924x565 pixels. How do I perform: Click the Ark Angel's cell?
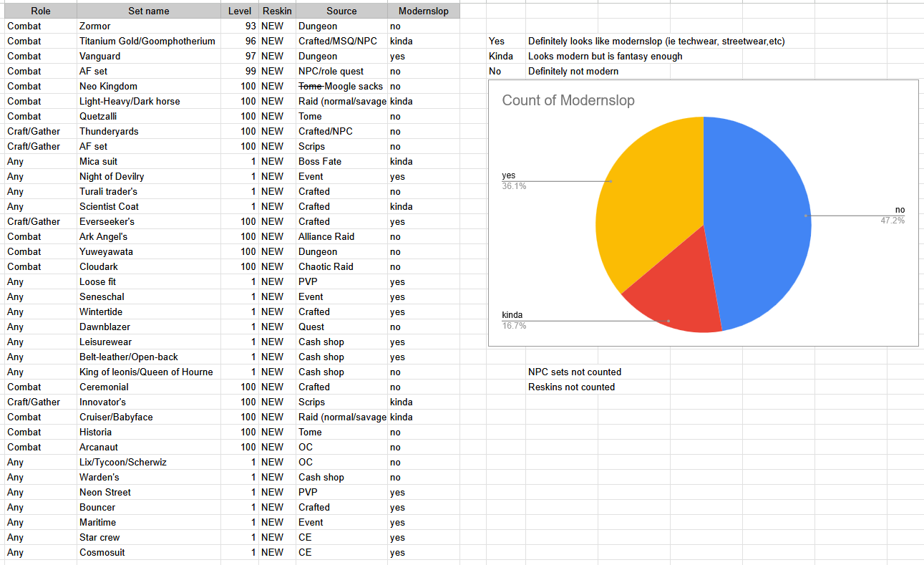149,236
